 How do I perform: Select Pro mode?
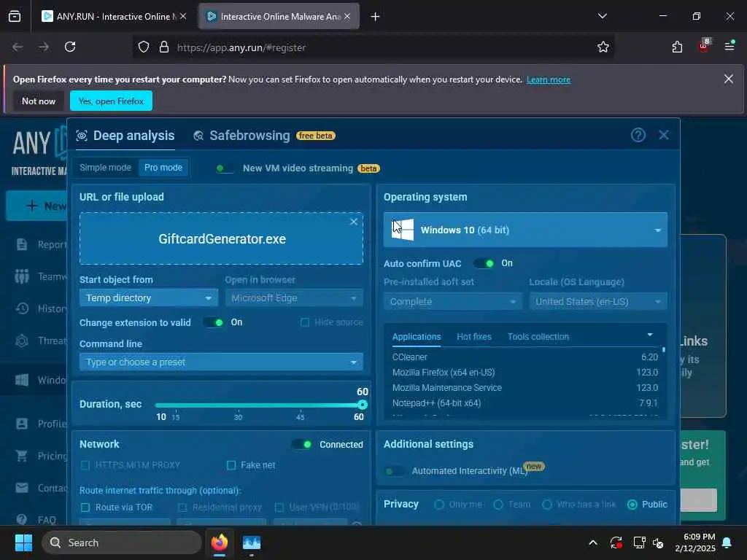pyautogui.click(x=163, y=168)
